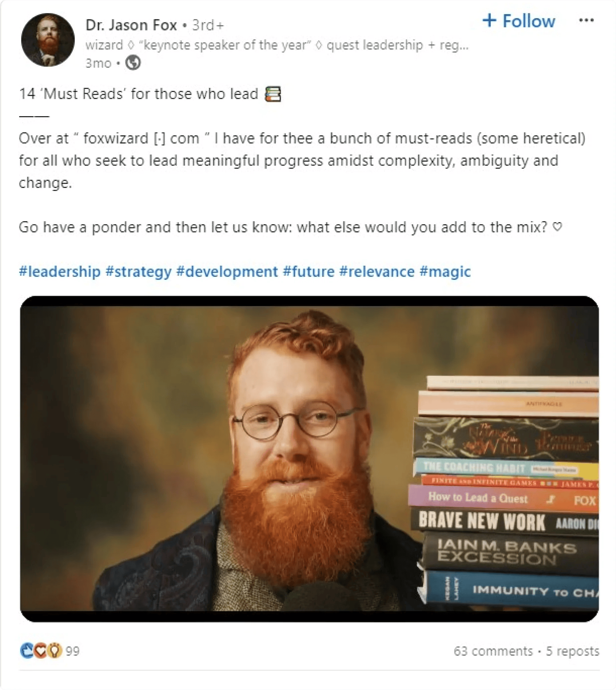Open the #strategy hashtag

(139, 272)
